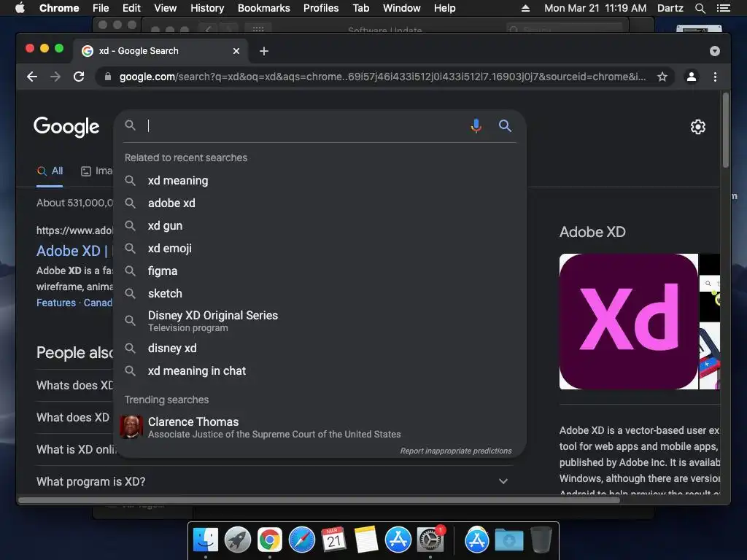
Task: Launch Launchpad from the Dock
Action: (x=238, y=540)
